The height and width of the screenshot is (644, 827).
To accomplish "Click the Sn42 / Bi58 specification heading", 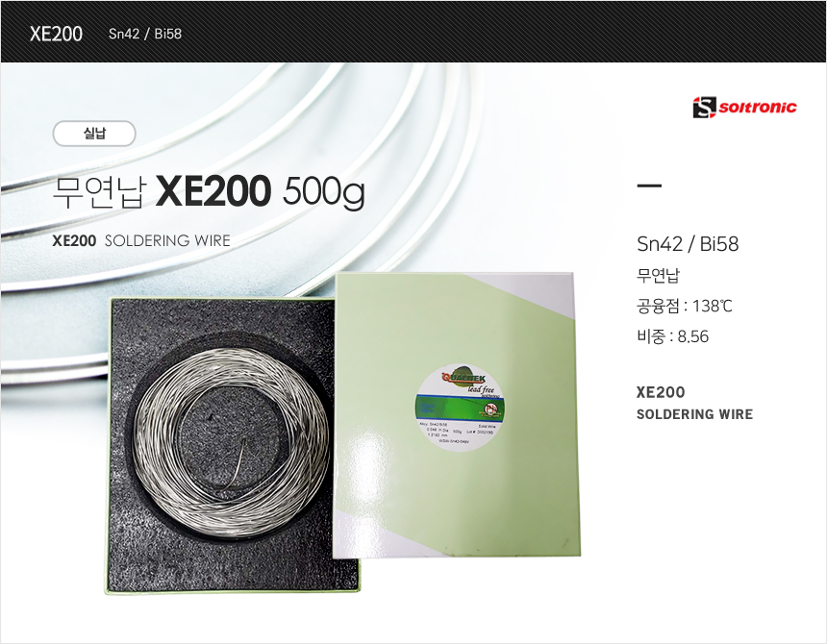I will click(x=688, y=244).
